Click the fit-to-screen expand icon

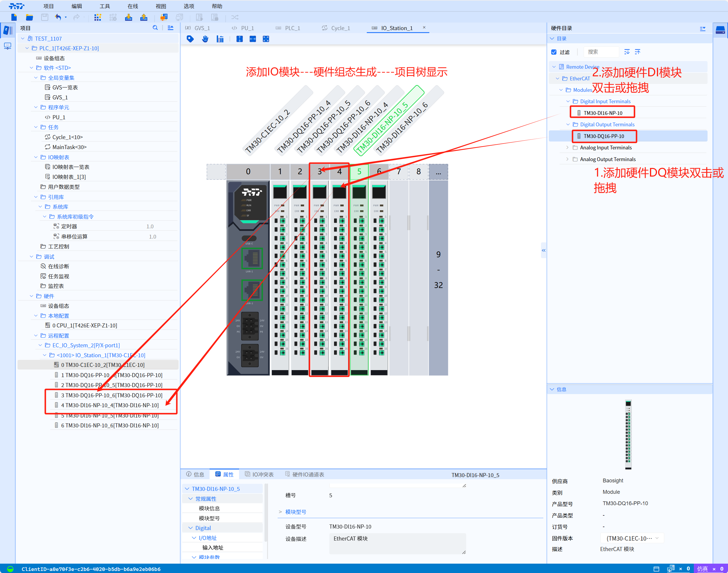pos(266,39)
